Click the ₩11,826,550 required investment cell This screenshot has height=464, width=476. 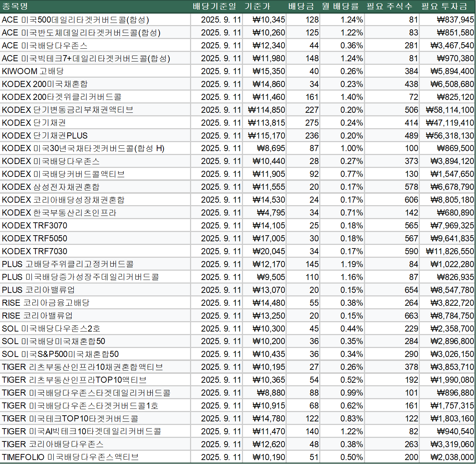tap(447, 251)
